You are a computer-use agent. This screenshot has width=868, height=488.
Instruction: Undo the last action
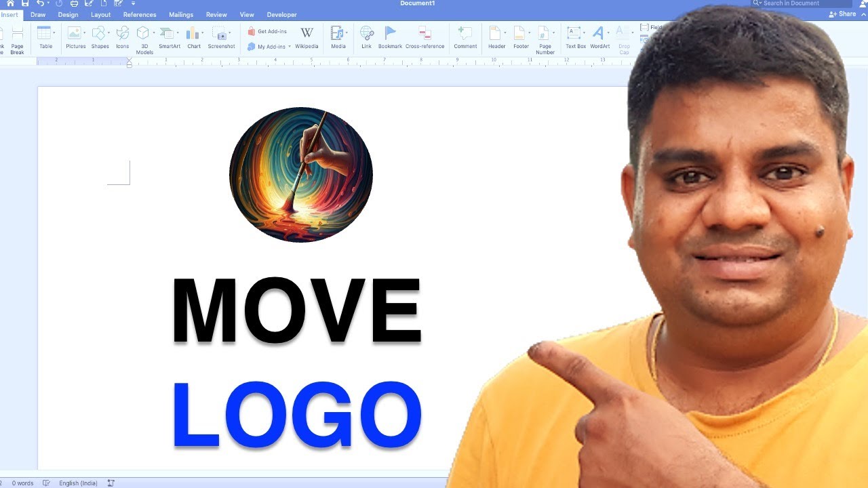pyautogui.click(x=40, y=3)
